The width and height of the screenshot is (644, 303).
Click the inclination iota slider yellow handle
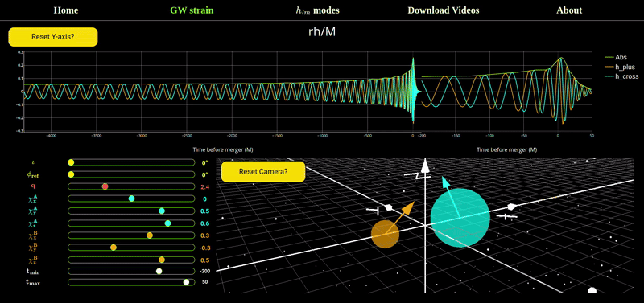pos(71,163)
